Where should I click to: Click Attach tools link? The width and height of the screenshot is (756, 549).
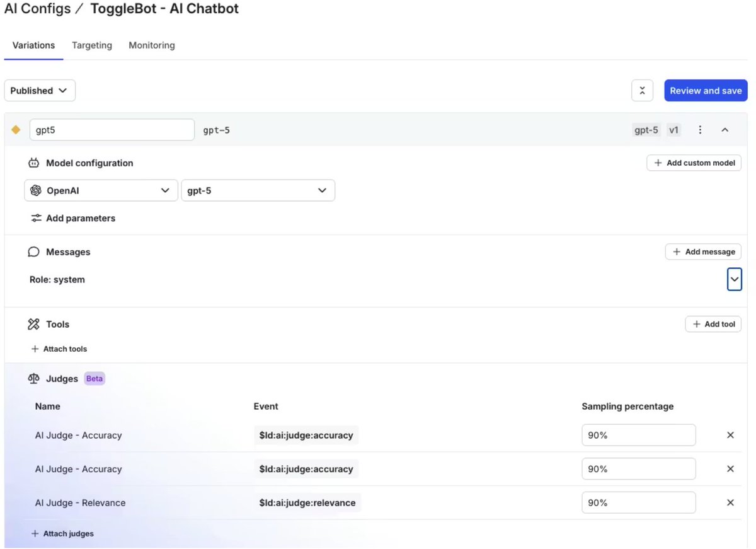(59, 349)
